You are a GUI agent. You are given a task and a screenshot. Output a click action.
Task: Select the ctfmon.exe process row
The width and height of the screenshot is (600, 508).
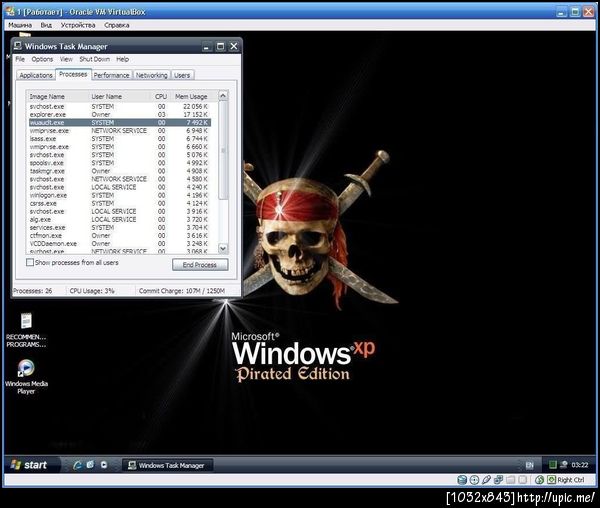pos(119,236)
